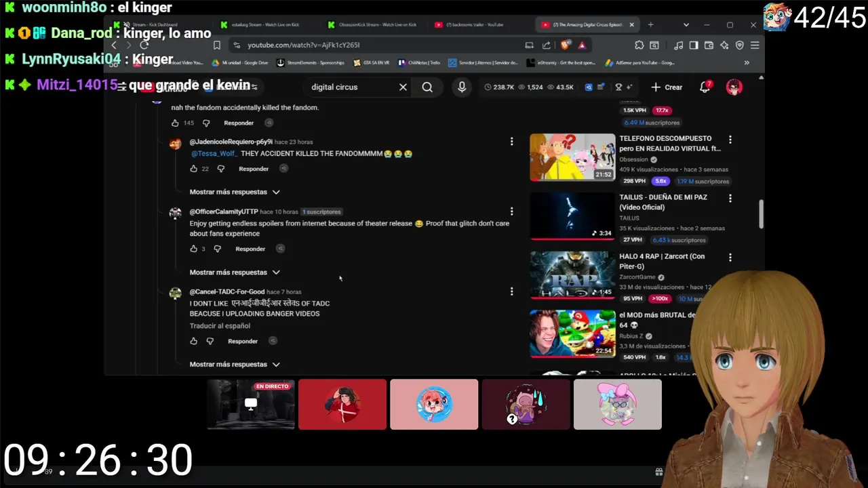Open site info icon beside youtube.com URL
Image resolution: width=868 pixels, height=488 pixels.
(x=236, y=45)
